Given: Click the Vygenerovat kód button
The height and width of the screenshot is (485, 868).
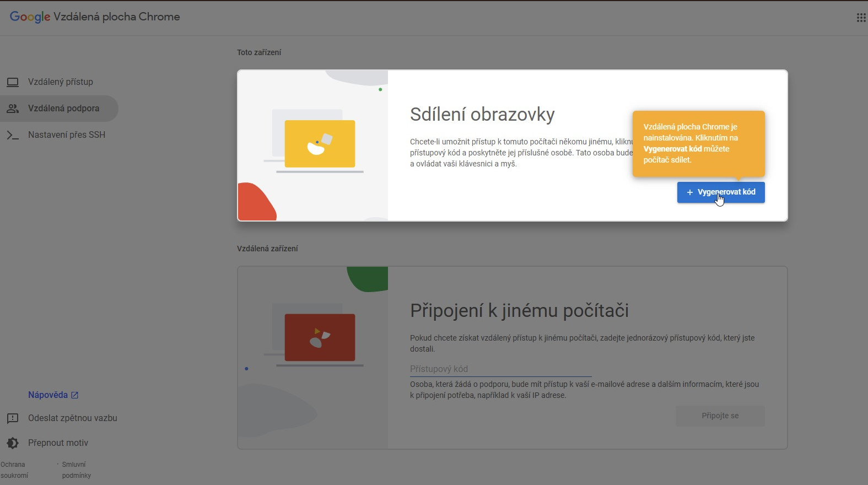Looking at the screenshot, I should click(721, 192).
